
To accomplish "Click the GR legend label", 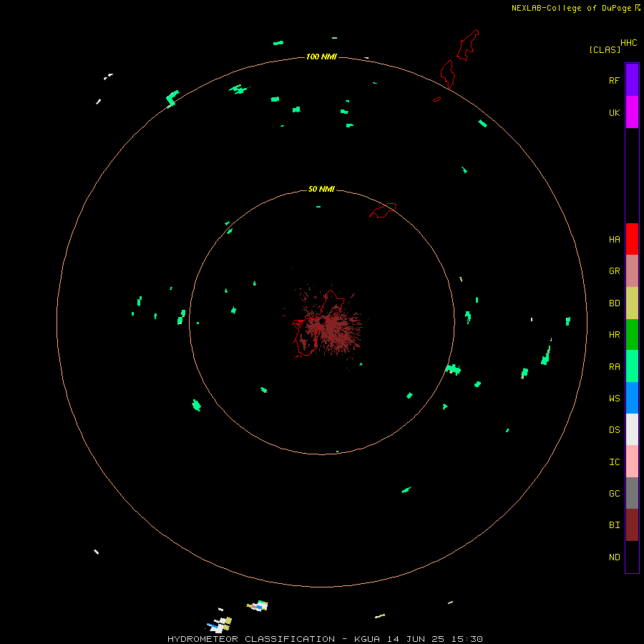I will point(614,271).
